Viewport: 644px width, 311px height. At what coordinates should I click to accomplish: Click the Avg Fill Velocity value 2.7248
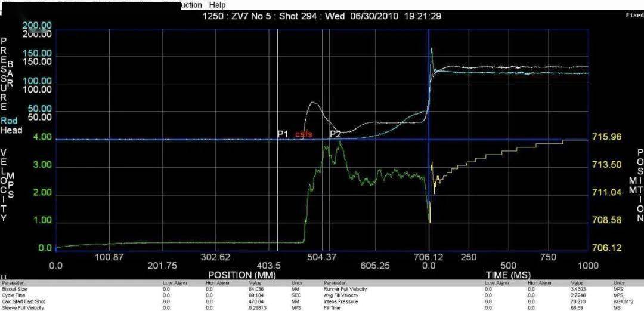(578, 295)
